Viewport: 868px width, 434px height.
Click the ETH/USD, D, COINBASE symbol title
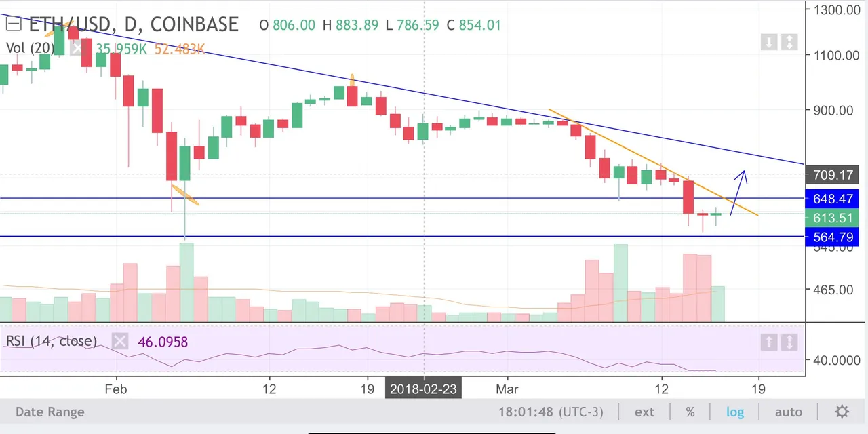coord(133,24)
